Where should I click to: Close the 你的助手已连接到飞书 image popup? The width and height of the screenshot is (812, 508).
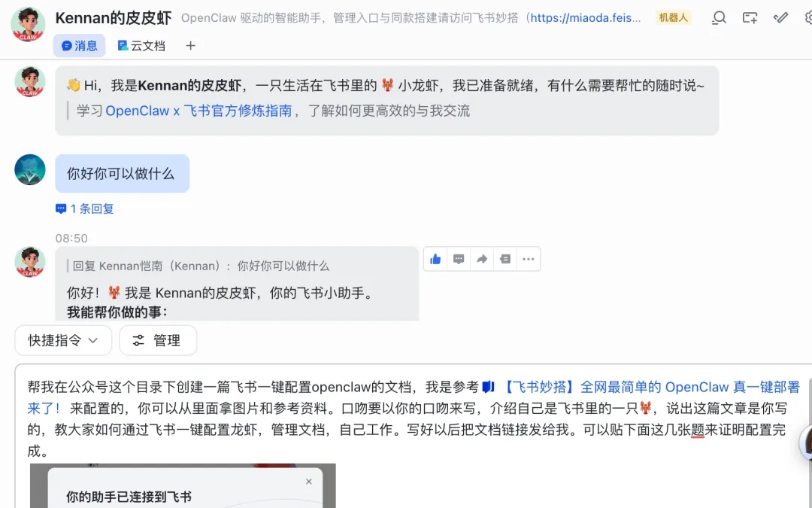pos(309,482)
